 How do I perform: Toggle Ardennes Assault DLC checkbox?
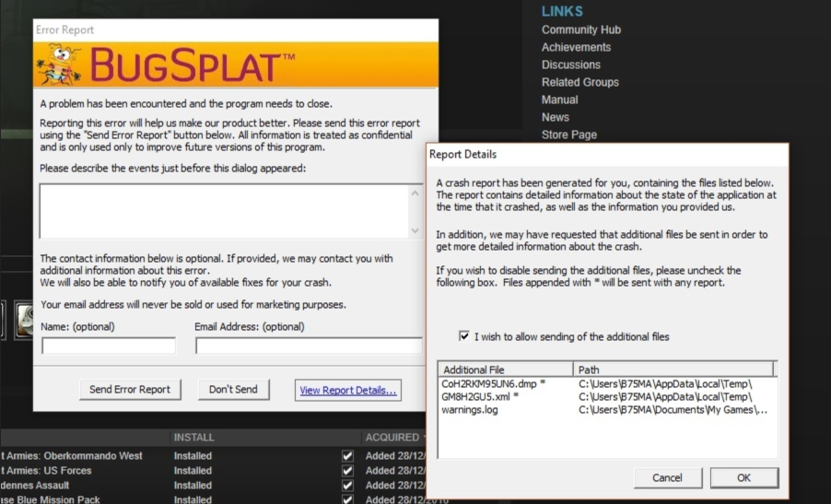(x=347, y=486)
